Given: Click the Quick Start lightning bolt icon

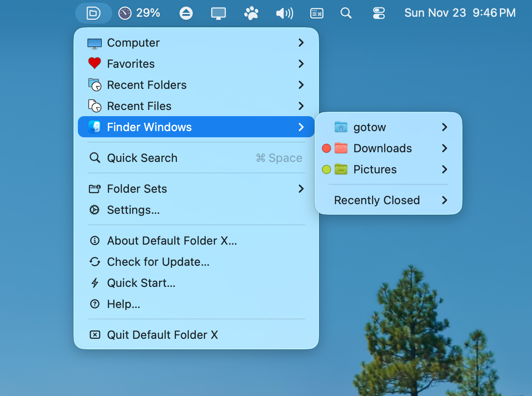Looking at the screenshot, I should (95, 283).
